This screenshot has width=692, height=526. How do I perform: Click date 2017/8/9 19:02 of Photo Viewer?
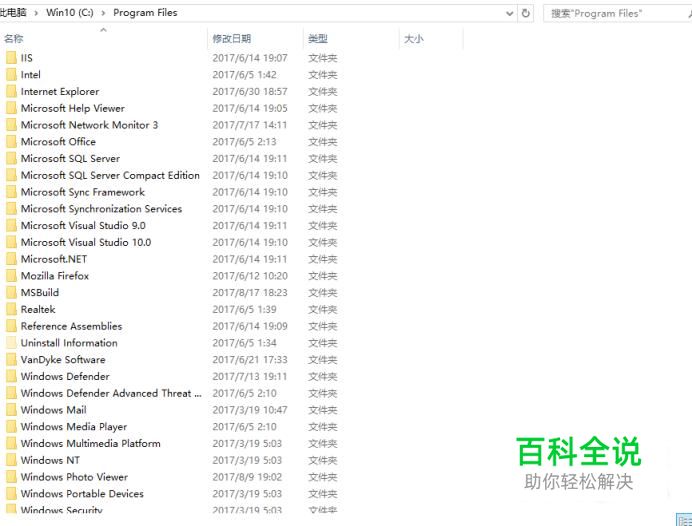[247, 477]
